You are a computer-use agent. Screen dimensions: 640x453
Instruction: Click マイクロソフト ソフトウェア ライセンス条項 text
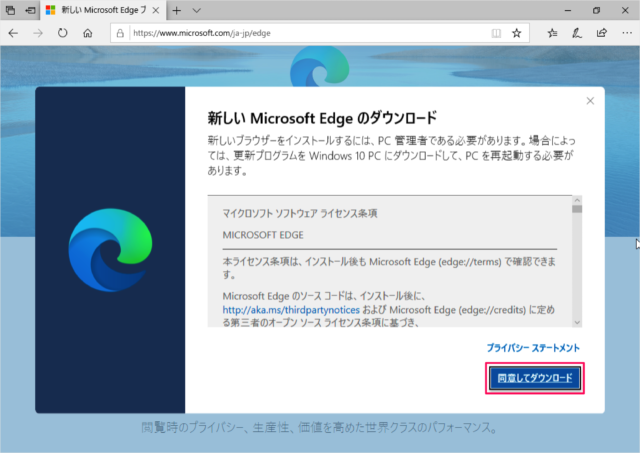click(300, 213)
